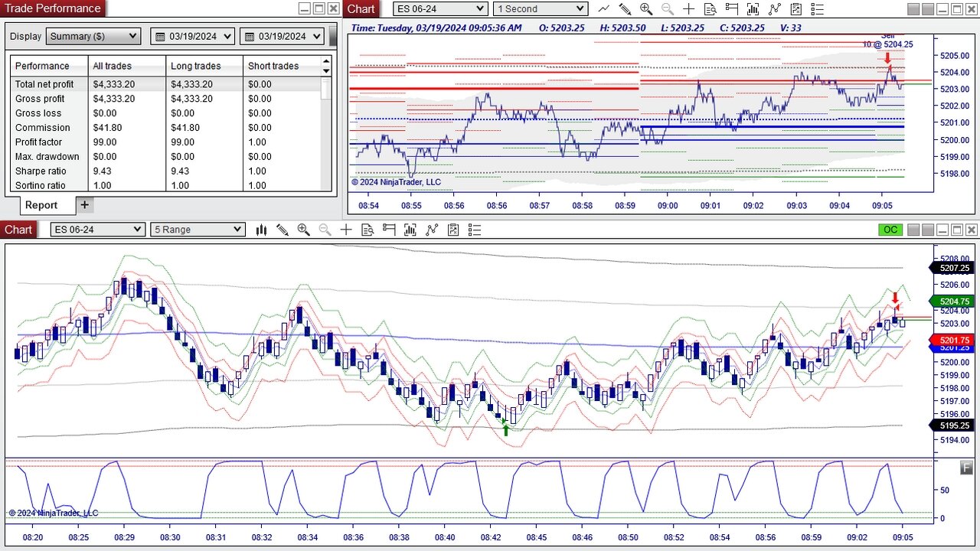
Task: Click the Chart title tab of lower chart window
Action: click(18, 230)
